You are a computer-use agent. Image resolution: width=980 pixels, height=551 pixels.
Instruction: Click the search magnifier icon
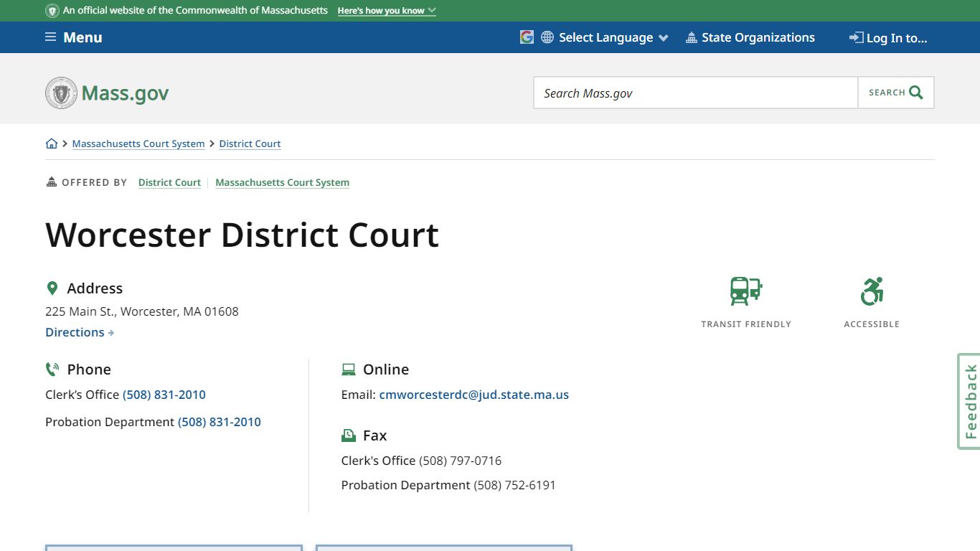click(916, 93)
